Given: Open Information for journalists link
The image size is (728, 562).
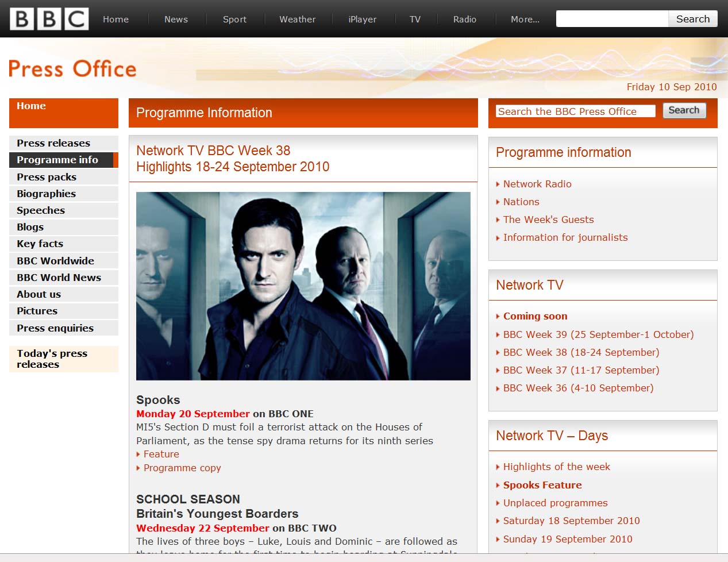Looking at the screenshot, I should point(565,237).
